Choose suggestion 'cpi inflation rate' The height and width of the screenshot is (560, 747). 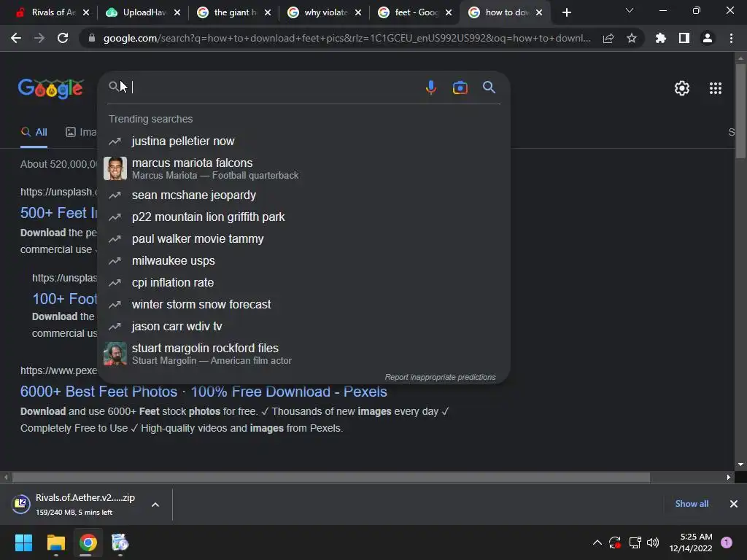303,283
